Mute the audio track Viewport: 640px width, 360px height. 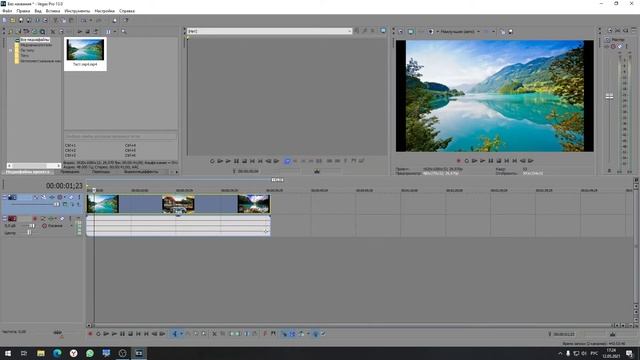coord(62,219)
